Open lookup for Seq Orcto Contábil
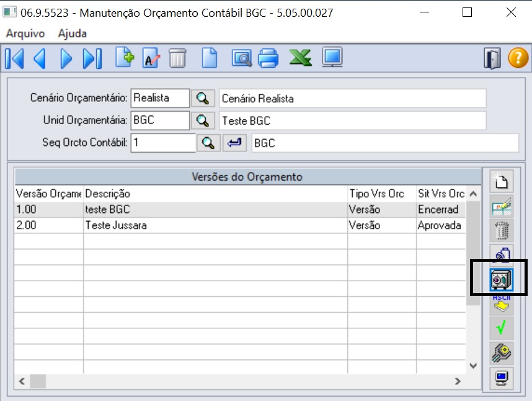 (x=208, y=143)
